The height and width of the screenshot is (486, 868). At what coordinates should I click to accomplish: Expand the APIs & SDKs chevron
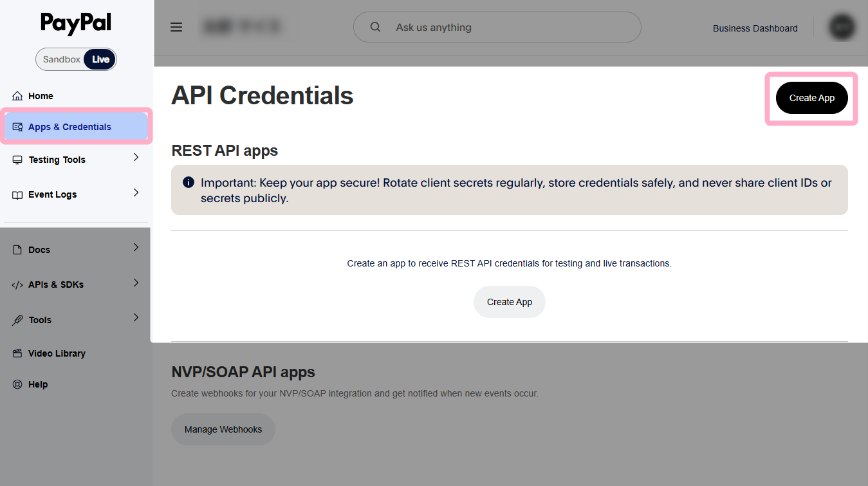pos(136,283)
